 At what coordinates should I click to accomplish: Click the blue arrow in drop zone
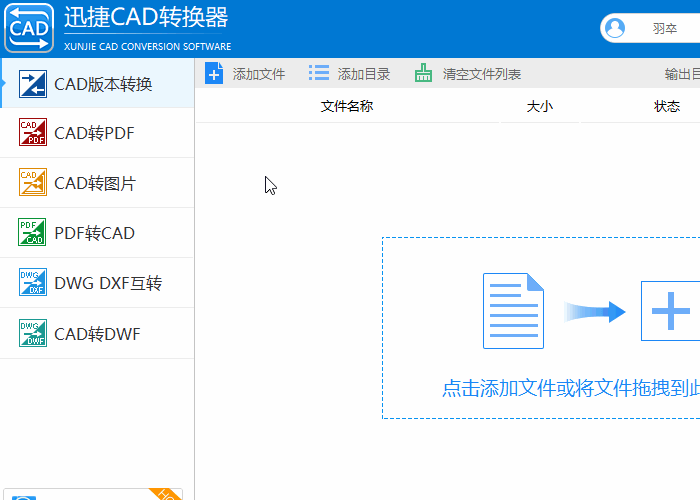click(x=594, y=312)
